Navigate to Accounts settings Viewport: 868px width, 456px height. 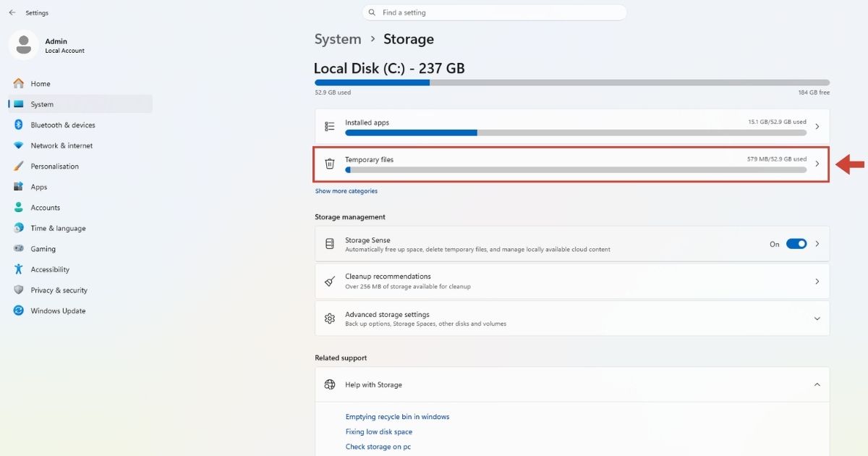[x=80, y=207]
